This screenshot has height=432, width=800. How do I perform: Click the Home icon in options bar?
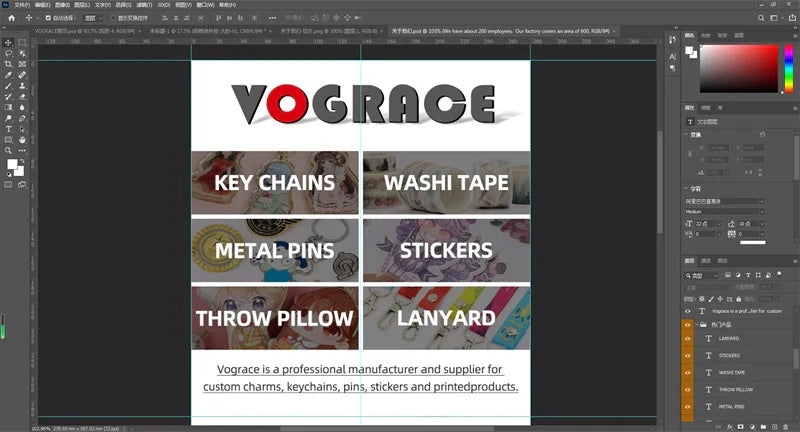point(9,17)
